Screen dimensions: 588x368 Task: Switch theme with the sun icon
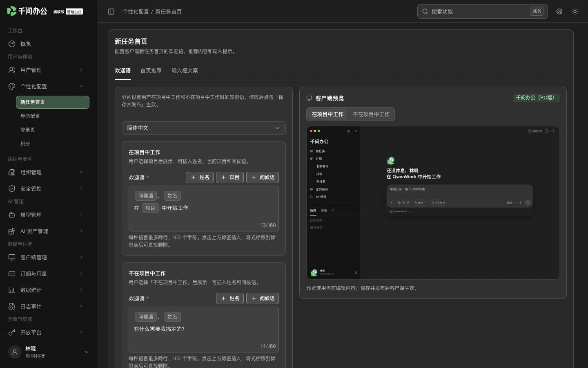click(x=575, y=11)
